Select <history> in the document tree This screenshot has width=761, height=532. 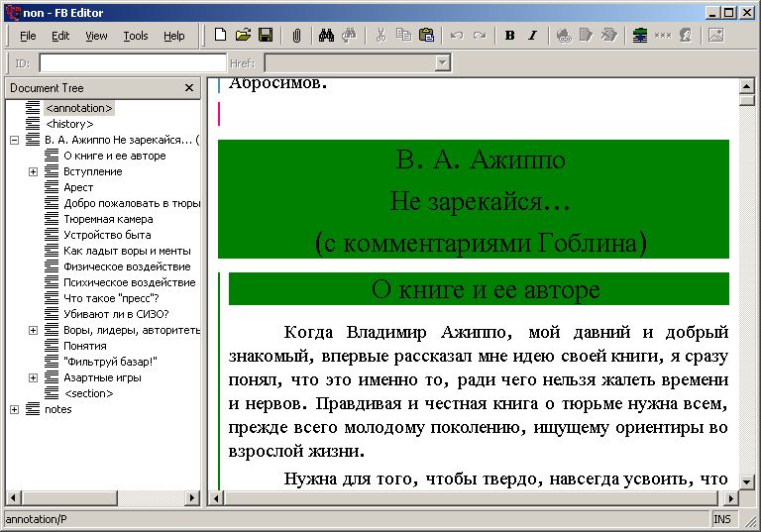point(69,124)
